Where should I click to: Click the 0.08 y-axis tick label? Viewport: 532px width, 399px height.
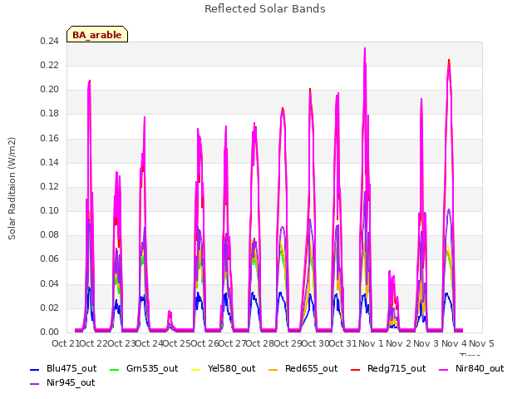(x=49, y=234)
